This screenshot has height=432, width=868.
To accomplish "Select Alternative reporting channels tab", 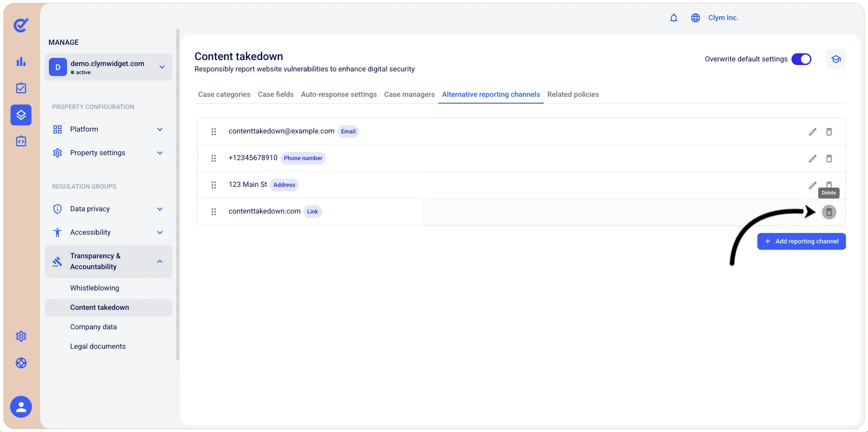I will [491, 95].
